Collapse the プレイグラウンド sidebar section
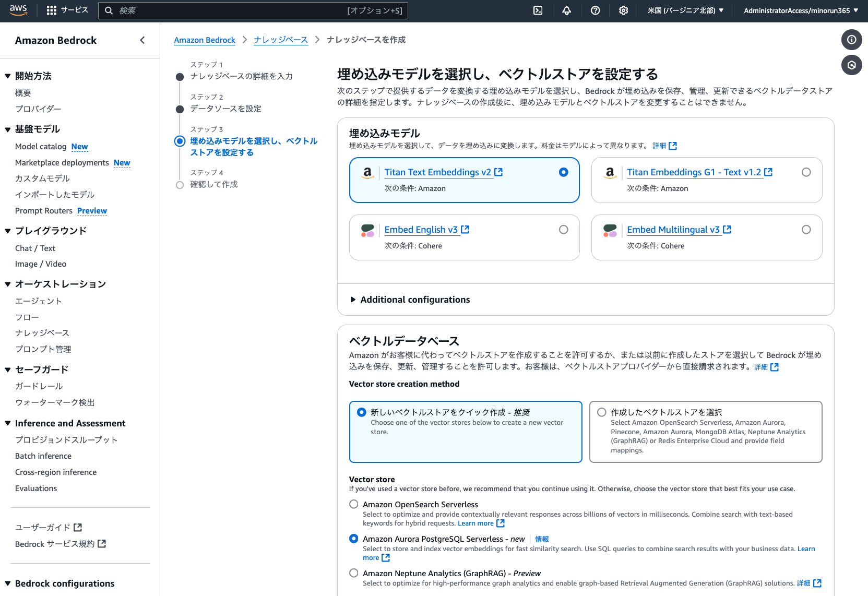The width and height of the screenshot is (868, 596). [8, 231]
